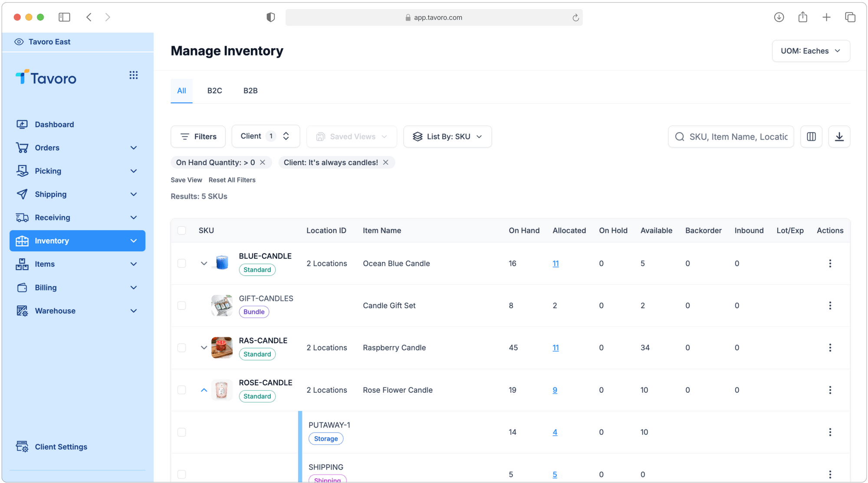868x483 pixels.
Task: Check the RAS-CANDLE row checkbox
Action: [x=182, y=347]
